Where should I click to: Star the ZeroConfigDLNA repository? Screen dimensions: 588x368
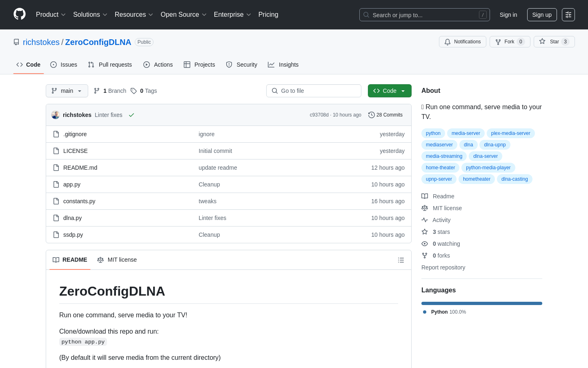(554, 42)
